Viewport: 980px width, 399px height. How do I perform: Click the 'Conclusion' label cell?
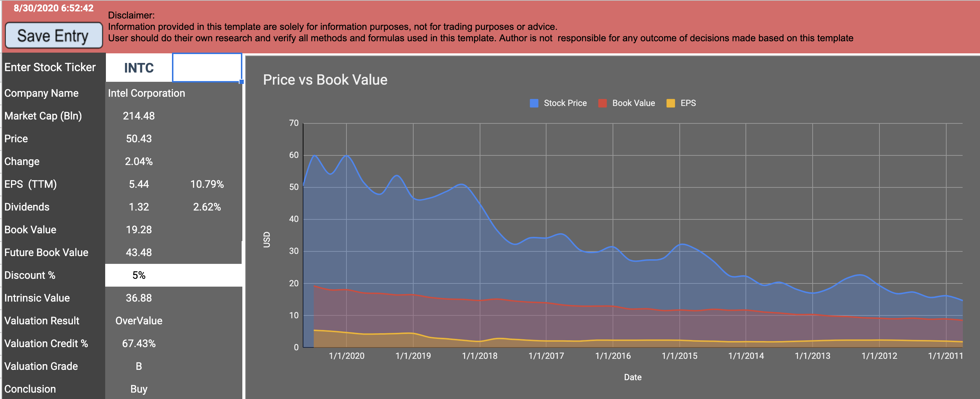[x=54, y=389]
